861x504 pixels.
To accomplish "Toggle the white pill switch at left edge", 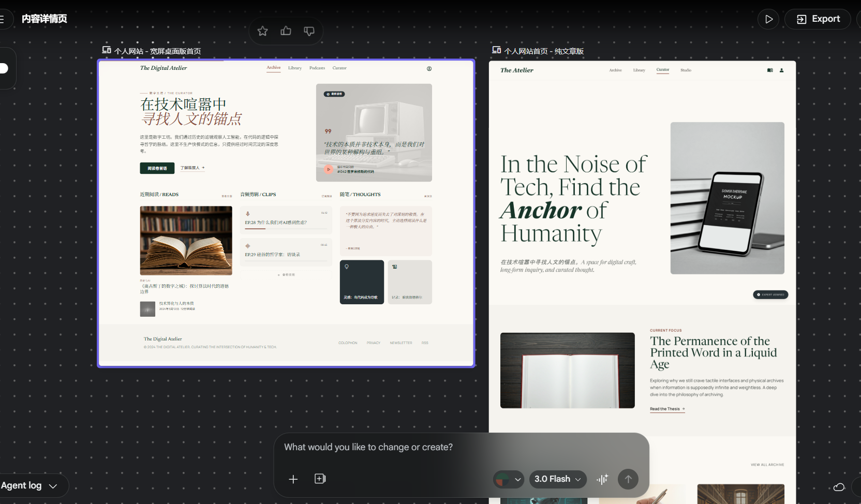I will click(x=4, y=68).
